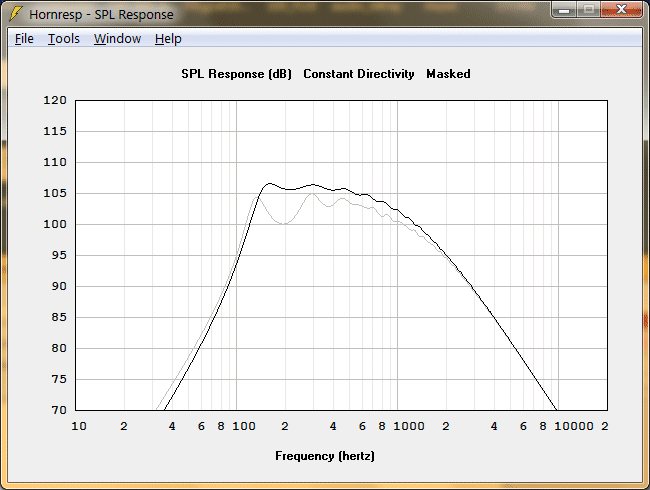Click the 1000 label on the frequency axis
Image resolution: width=650 pixels, height=490 pixels.
(x=408, y=426)
